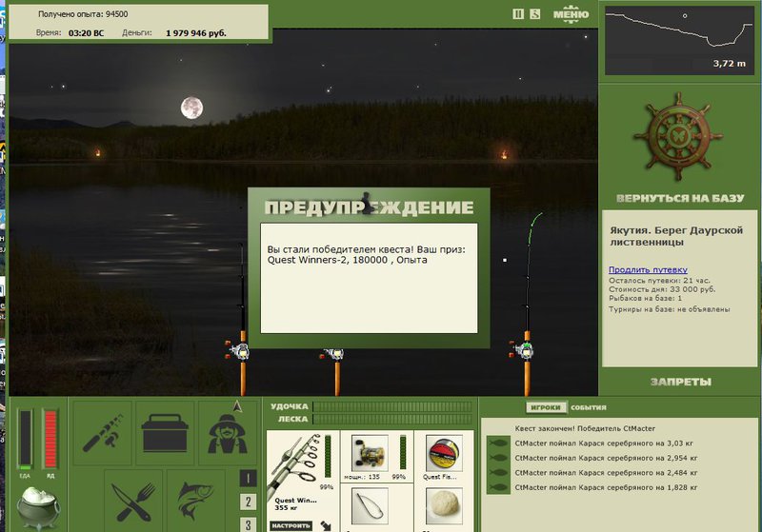Image resolution: width=762 pixels, height=532 pixels.
Task: Click the ПРЕДУПРЕЖДЕНИЕ dialog title
Action: tap(369, 207)
